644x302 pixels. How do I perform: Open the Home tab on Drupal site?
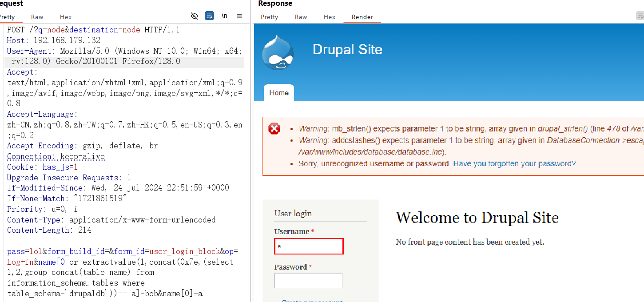click(279, 93)
